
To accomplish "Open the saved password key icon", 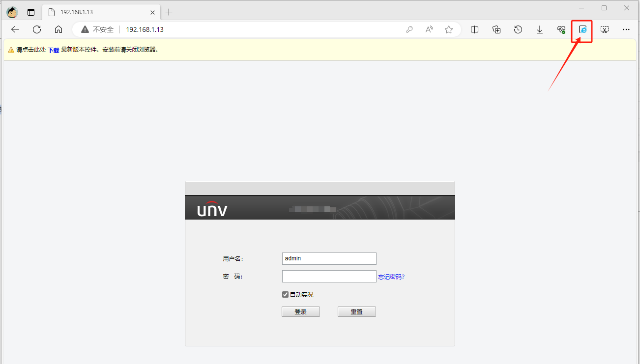I will pyautogui.click(x=409, y=29).
